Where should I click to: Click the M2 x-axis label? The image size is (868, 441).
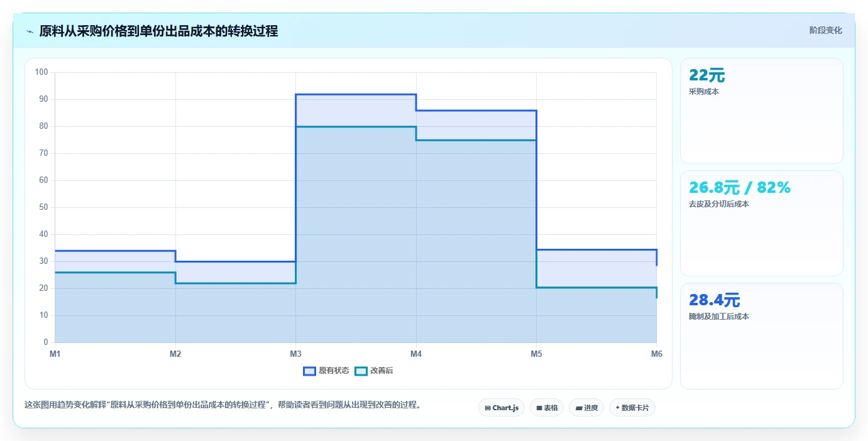pyautogui.click(x=175, y=354)
